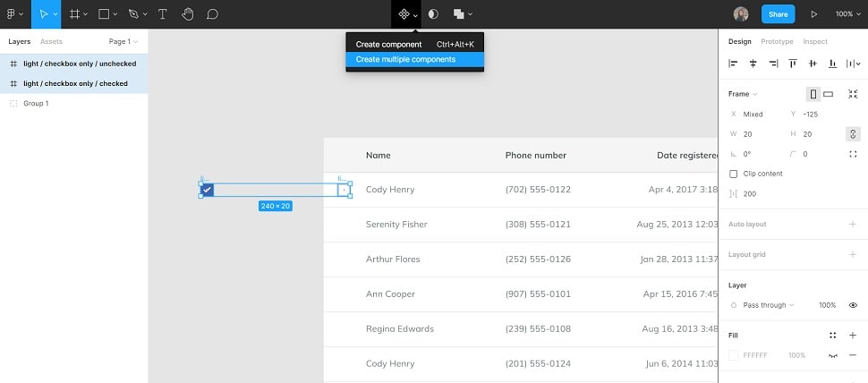Click the fill color swatch FFFFFF
This screenshot has height=383, width=868.
coord(734,355)
